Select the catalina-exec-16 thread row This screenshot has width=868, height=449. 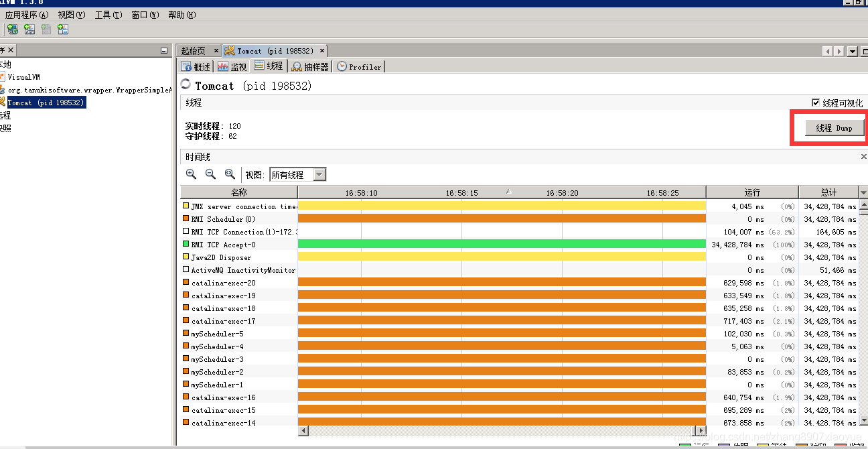pyautogui.click(x=519, y=397)
